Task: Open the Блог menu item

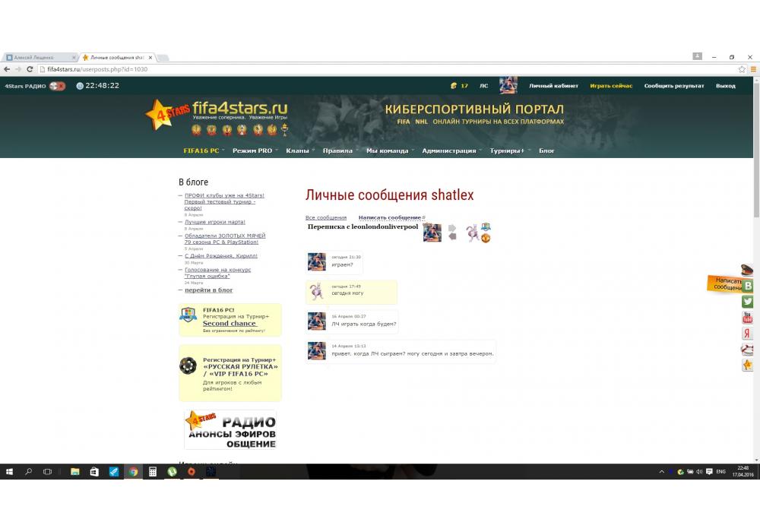Action: pos(546,150)
